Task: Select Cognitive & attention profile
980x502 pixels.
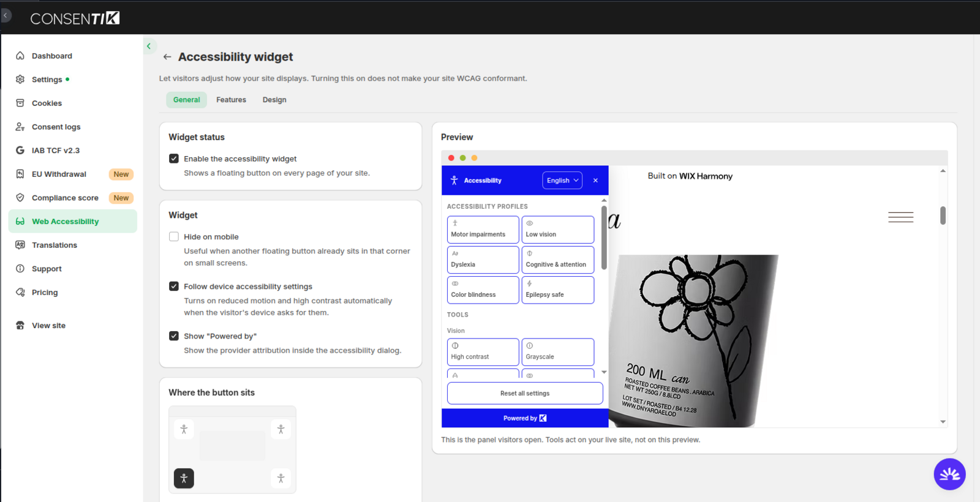Action: [558, 260]
